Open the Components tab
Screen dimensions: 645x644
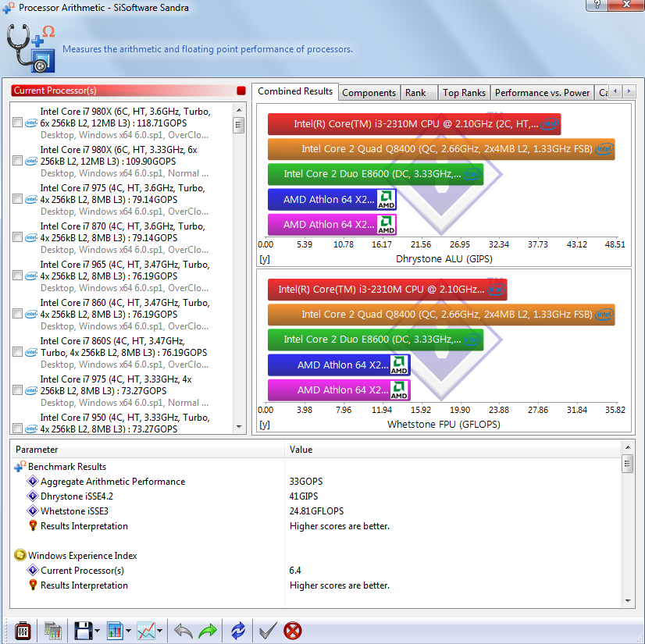point(369,93)
